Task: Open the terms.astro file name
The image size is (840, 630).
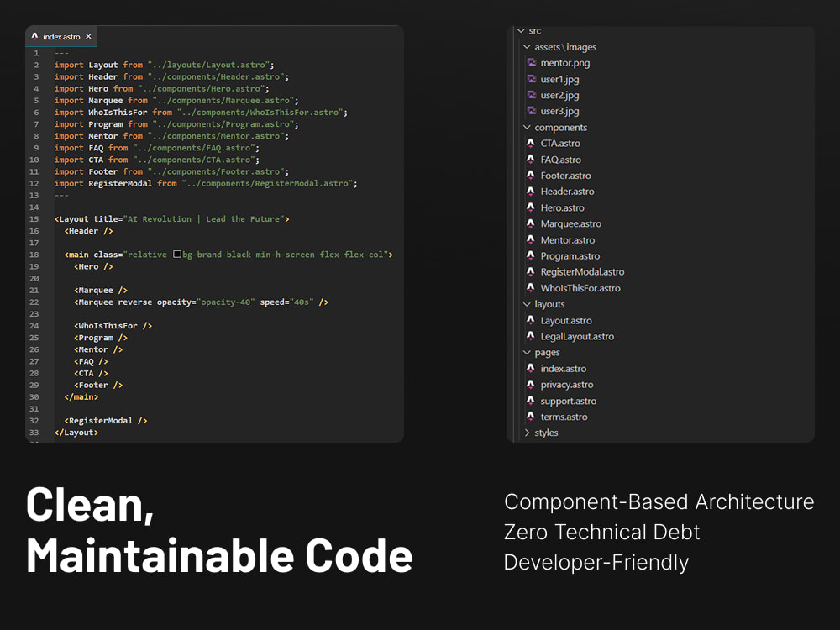Action: 564,417
